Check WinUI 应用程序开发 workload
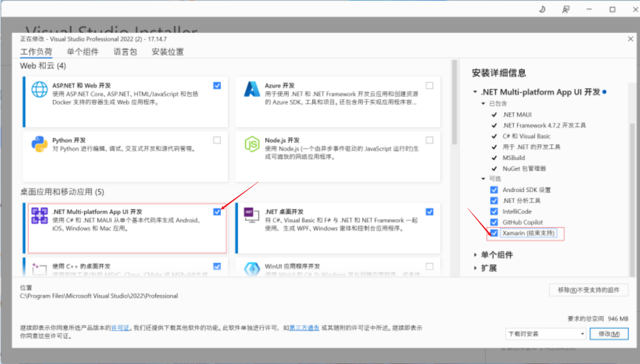640x364 pixels. pos(429,266)
